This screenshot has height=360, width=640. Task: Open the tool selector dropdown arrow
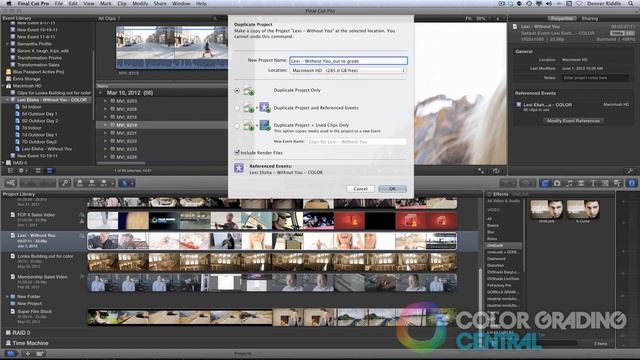(132, 183)
